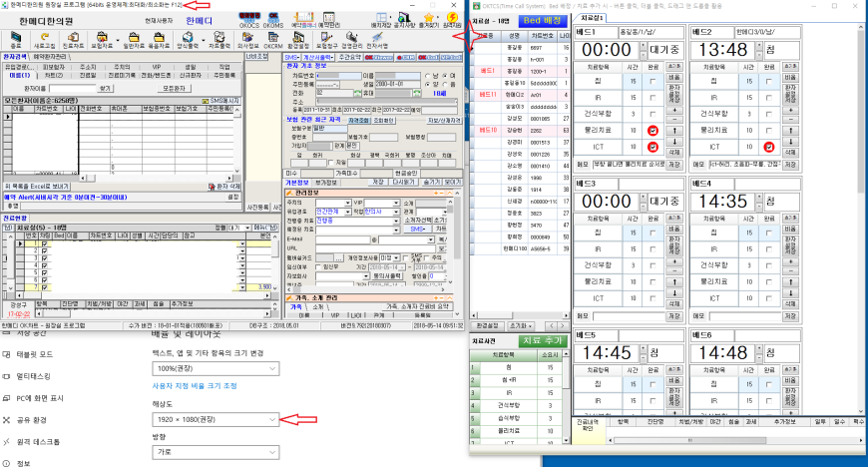Expand the 유입경로 dropdown
The image size is (868, 467).
pyautogui.click(x=347, y=212)
